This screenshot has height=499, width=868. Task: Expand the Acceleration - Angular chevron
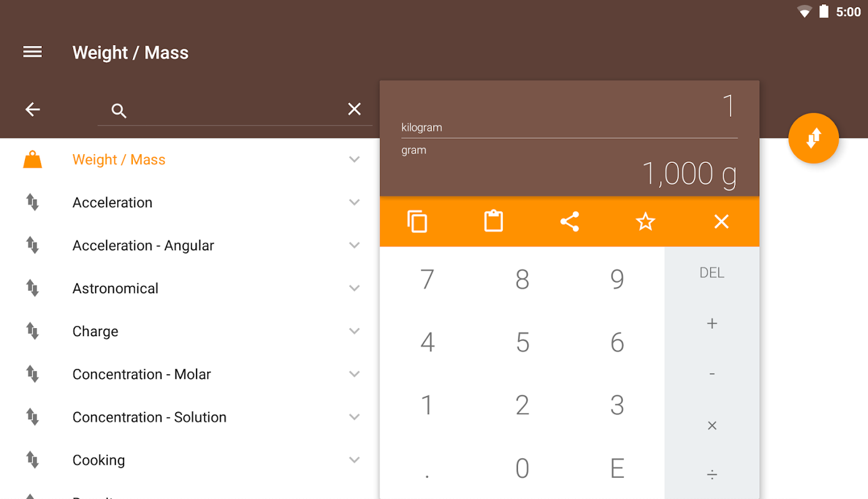coord(354,245)
